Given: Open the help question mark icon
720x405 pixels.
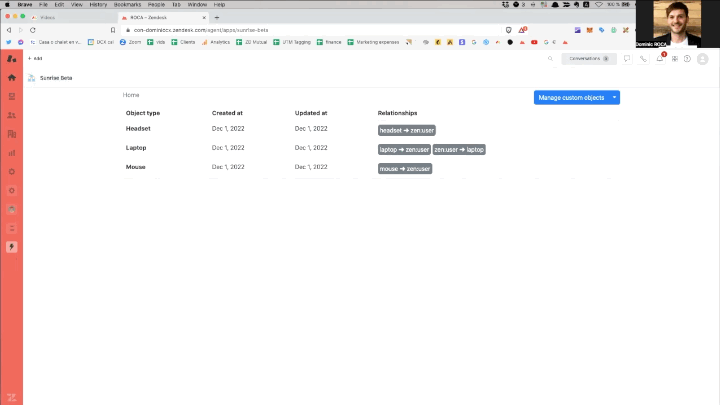Looking at the screenshot, I should [x=687, y=59].
